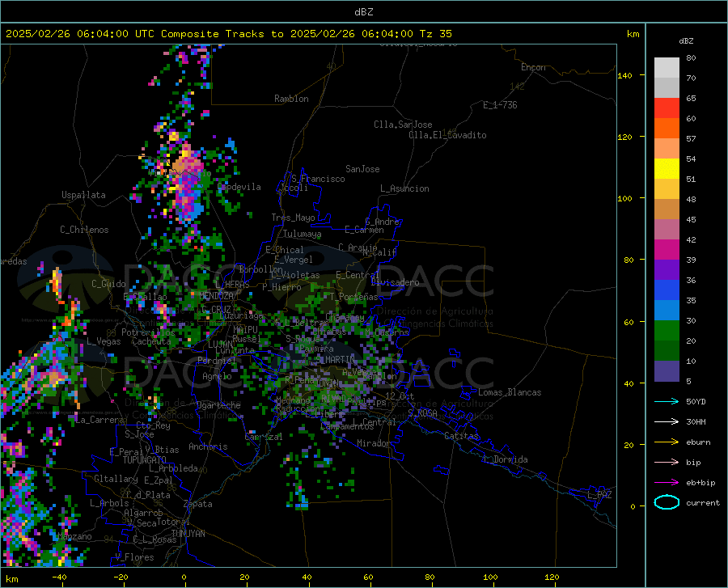Pick the light blue 30–35 dBZ swatch
Image resolution: width=728 pixels, height=588 pixels.
point(667,311)
